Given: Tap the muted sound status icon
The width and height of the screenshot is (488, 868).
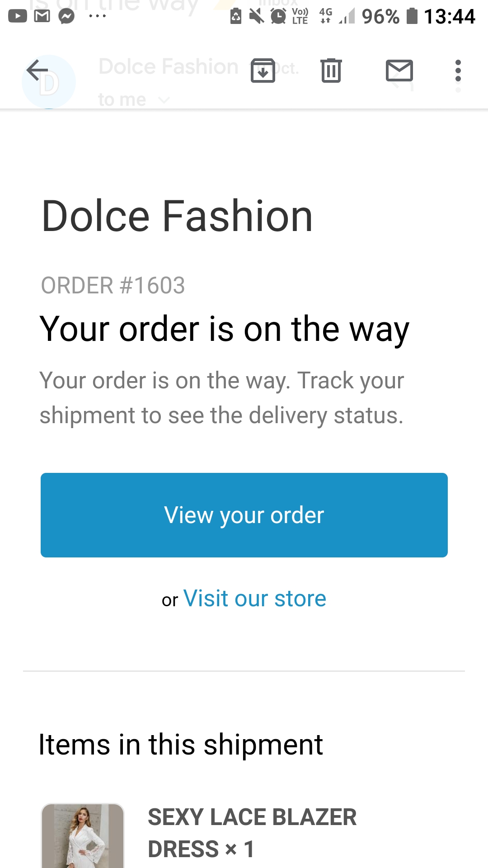Looking at the screenshot, I should 257,16.
